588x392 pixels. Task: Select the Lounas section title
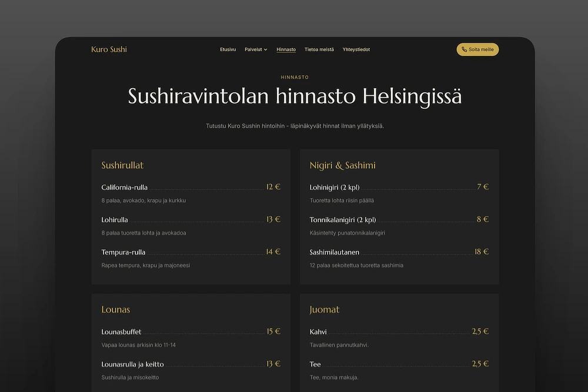pyautogui.click(x=115, y=310)
